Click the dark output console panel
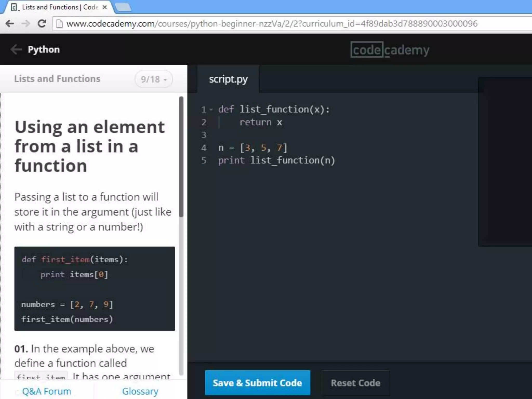532x399 pixels. click(x=505, y=162)
